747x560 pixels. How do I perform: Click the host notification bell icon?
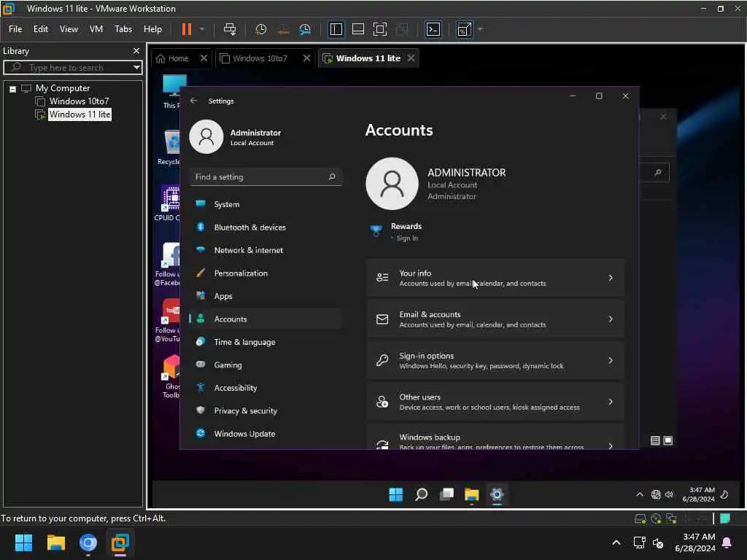click(x=727, y=542)
